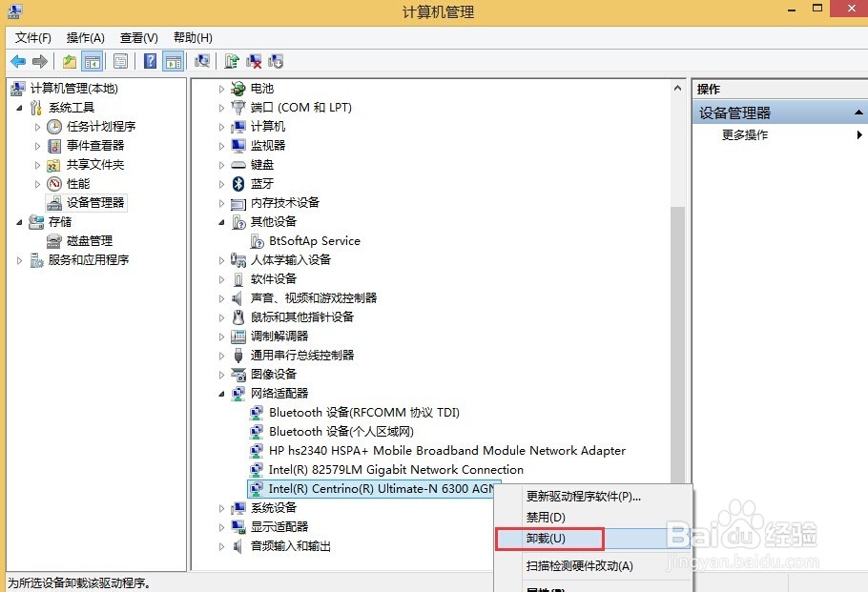Toggle the Show/Hide Console Tree toolbar icon
Screen dimensions: 868x592
click(93, 61)
